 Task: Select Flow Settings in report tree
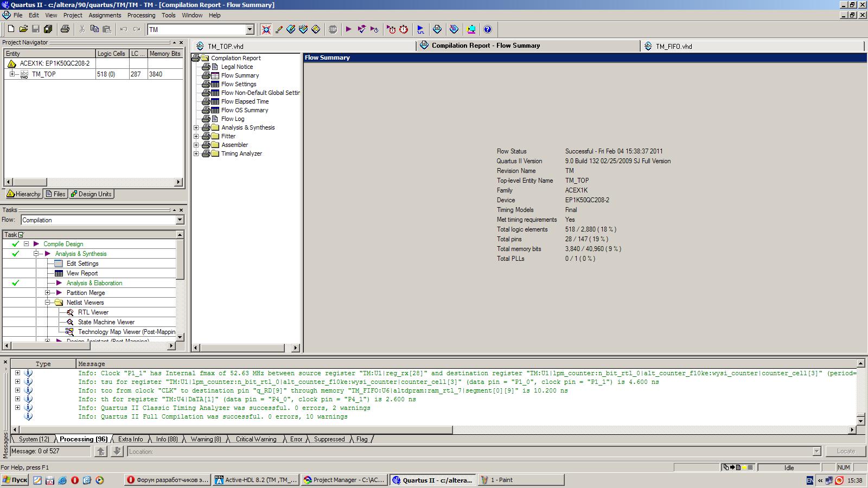238,84
